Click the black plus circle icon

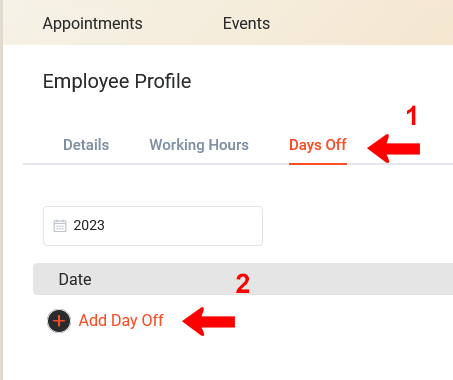coord(59,321)
